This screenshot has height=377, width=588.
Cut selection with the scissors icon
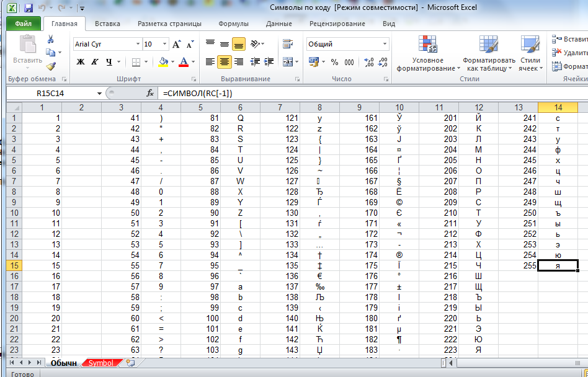coord(51,39)
